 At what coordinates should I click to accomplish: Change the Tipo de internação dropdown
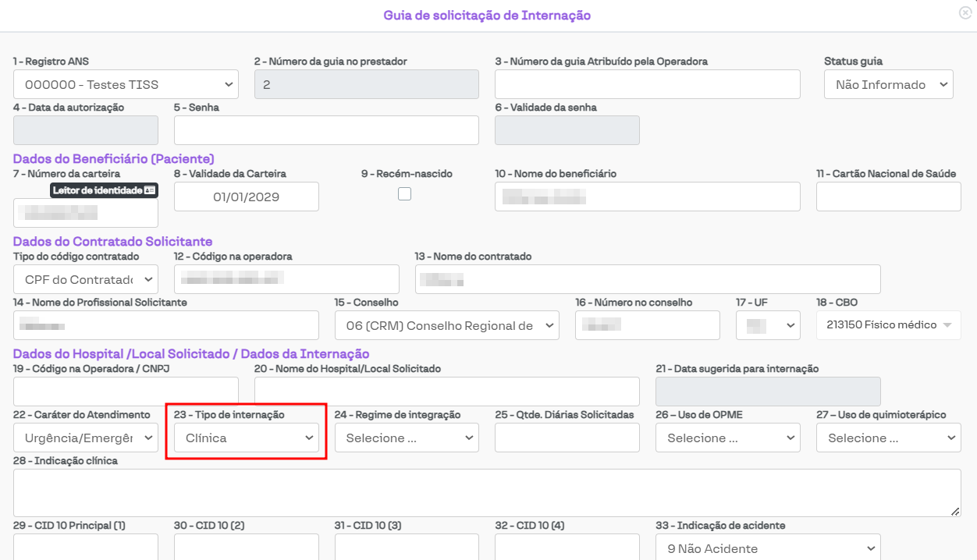click(x=247, y=438)
